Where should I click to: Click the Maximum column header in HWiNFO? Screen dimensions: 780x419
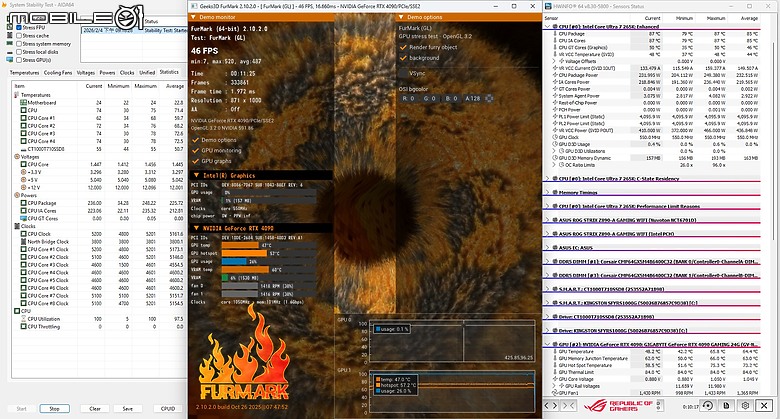point(715,18)
